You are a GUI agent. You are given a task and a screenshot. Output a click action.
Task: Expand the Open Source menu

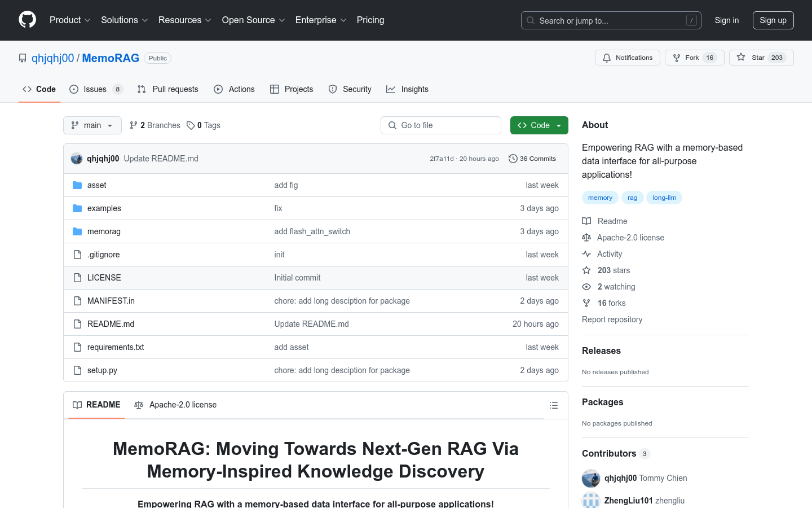tap(254, 20)
